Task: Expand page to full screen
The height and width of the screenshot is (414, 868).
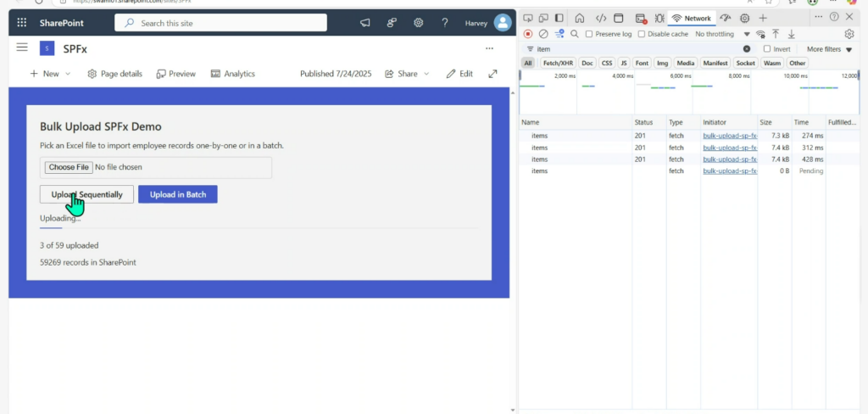Action: 492,74
